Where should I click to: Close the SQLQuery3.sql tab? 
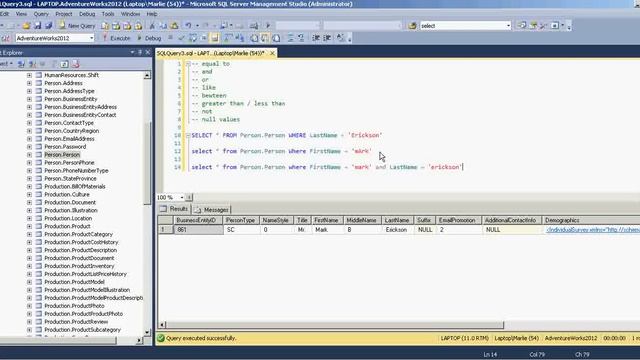coord(272,53)
